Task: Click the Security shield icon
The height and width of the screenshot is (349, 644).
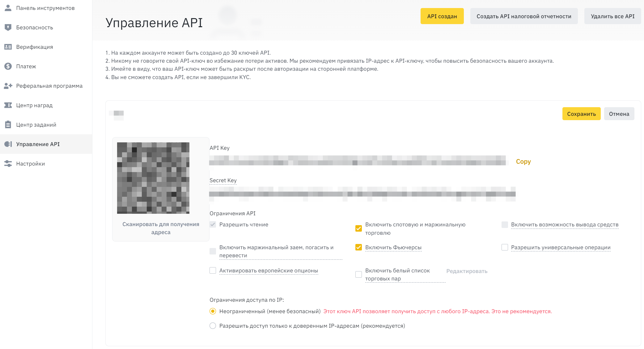Action: point(8,27)
